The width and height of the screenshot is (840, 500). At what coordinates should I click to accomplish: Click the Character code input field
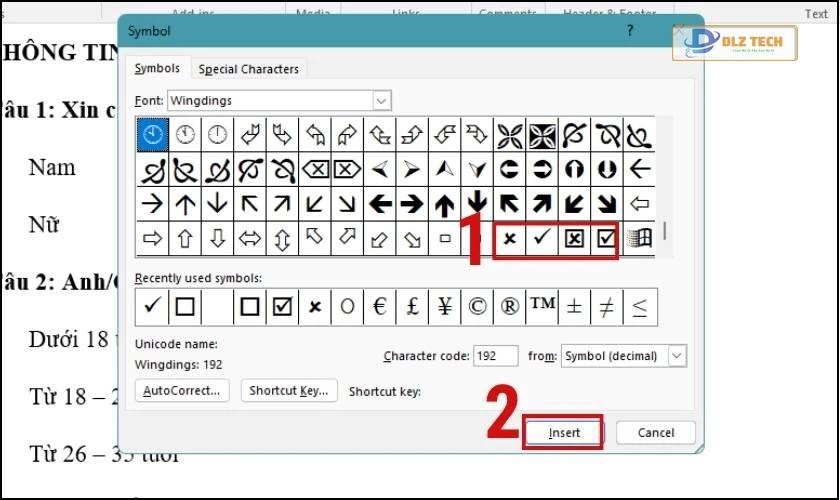pos(496,356)
